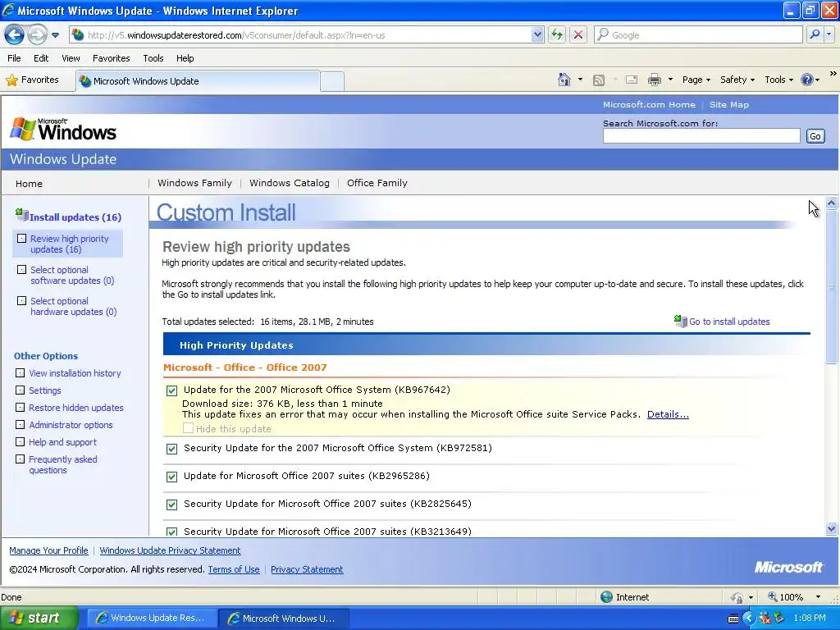The height and width of the screenshot is (630, 840).
Task: Click Select optional software updates link
Action: click(x=72, y=276)
